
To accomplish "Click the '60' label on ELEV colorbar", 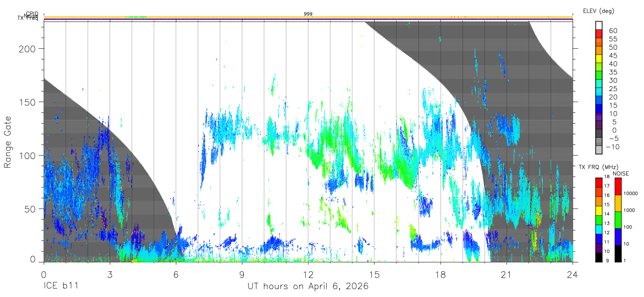I will (x=613, y=31).
